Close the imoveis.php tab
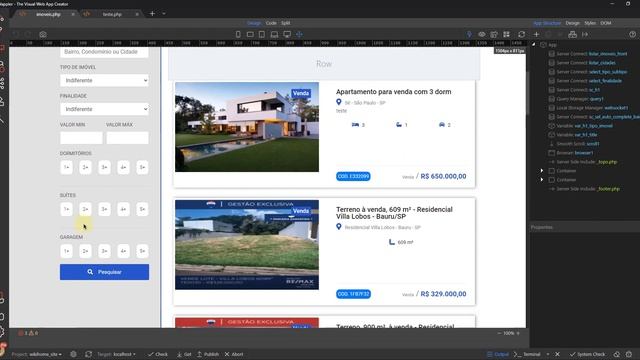Viewport: 640px width, 360px height. [x=73, y=14]
